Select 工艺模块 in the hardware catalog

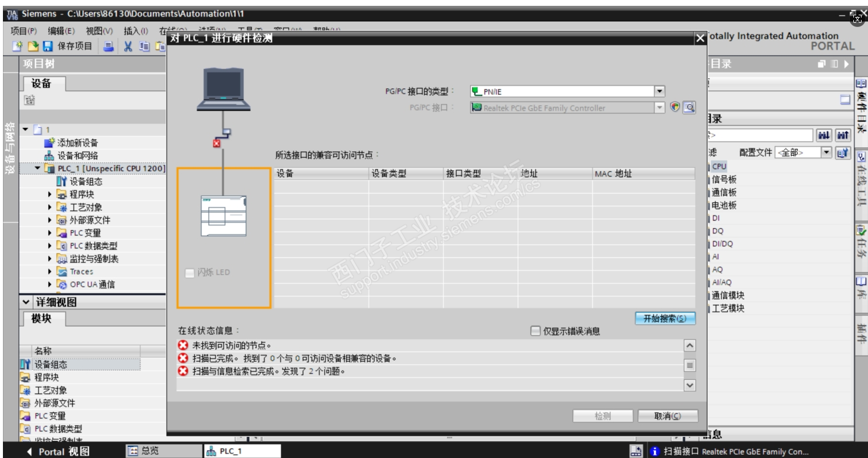point(728,308)
